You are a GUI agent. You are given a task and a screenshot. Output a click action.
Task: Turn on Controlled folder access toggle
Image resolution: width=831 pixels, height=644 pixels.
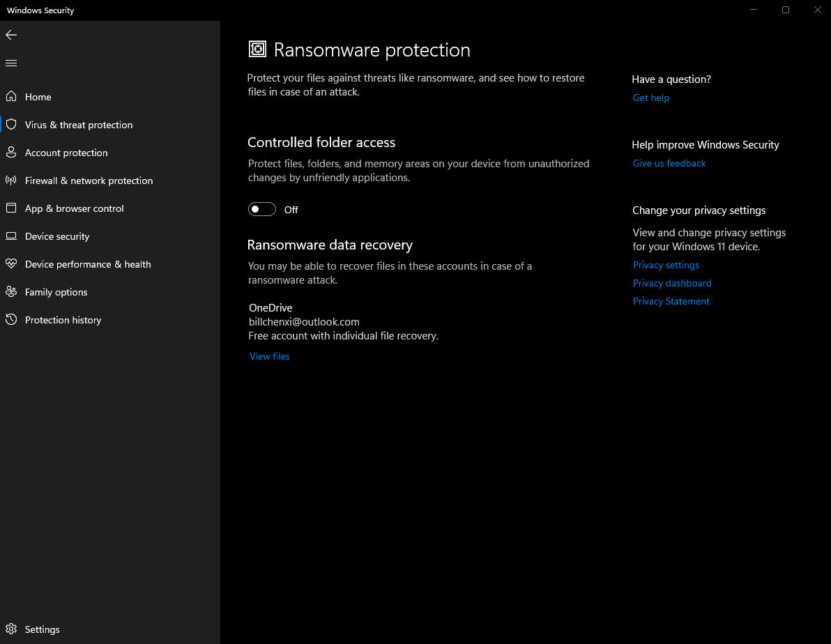coord(262,209)
